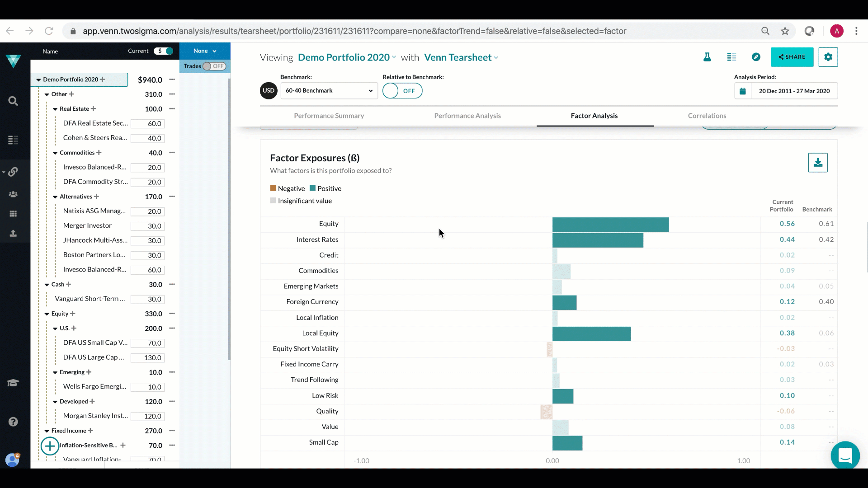Open the None compare dropdown
Screen dimensions: 868x488
pos(205,51)
